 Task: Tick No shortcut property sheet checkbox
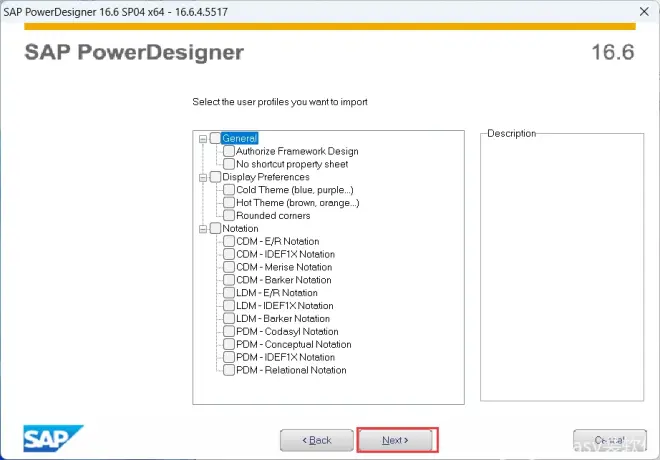point(229,164)
